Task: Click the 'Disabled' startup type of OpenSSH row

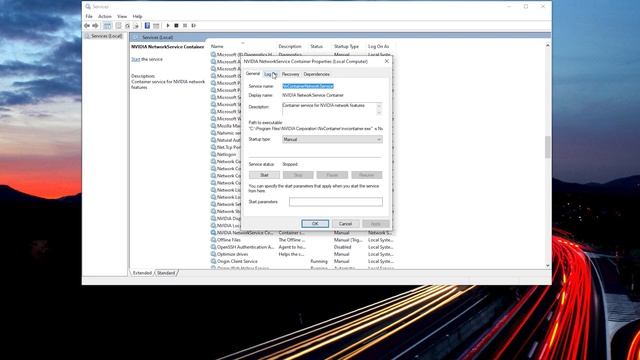Action: click(x=342, y=247)
